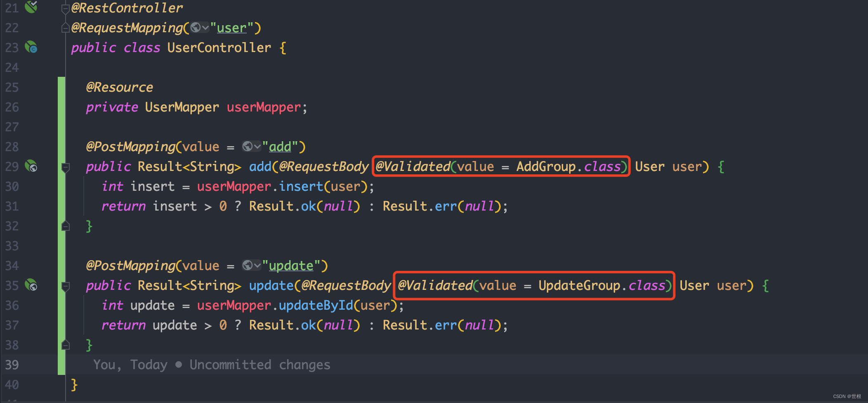Open the globe URL icon before "add"
The width and height of the screenshot is (868, 403).
tap(248, 147)
